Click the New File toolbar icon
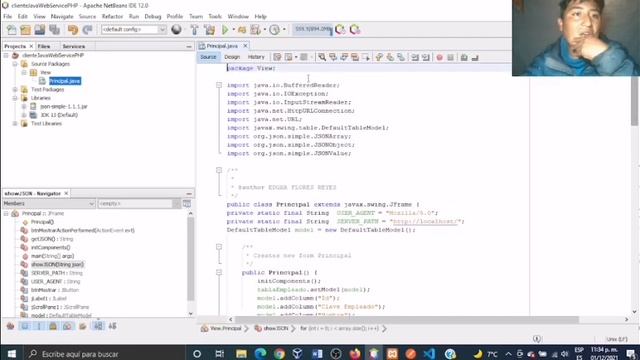640x360 pixels. tap(11, 29)
